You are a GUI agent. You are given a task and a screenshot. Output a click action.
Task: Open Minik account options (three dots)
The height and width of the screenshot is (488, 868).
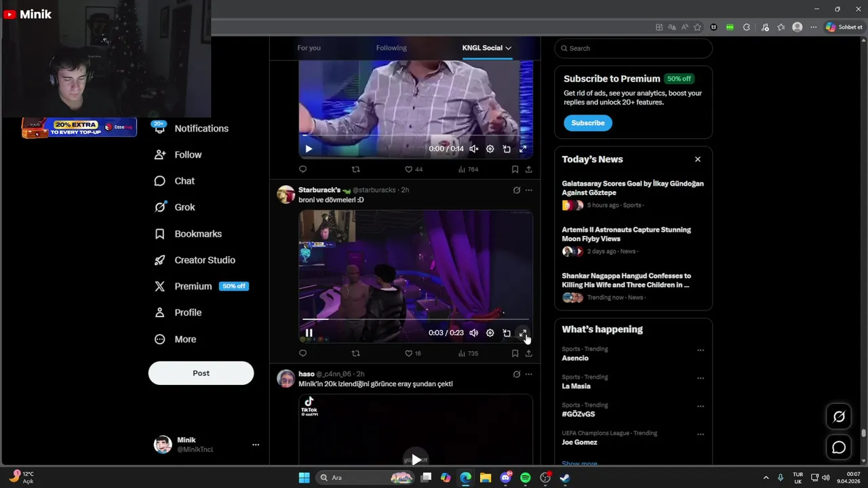point(256,445)
